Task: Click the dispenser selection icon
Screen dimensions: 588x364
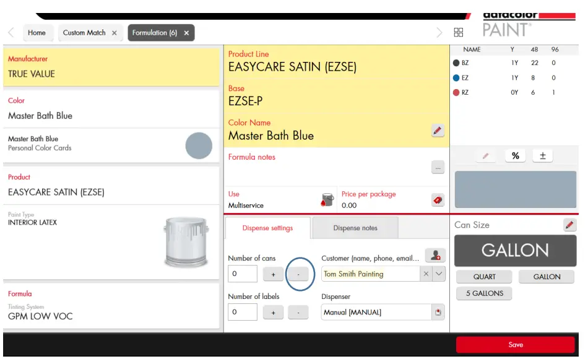Action: (438, 312)
